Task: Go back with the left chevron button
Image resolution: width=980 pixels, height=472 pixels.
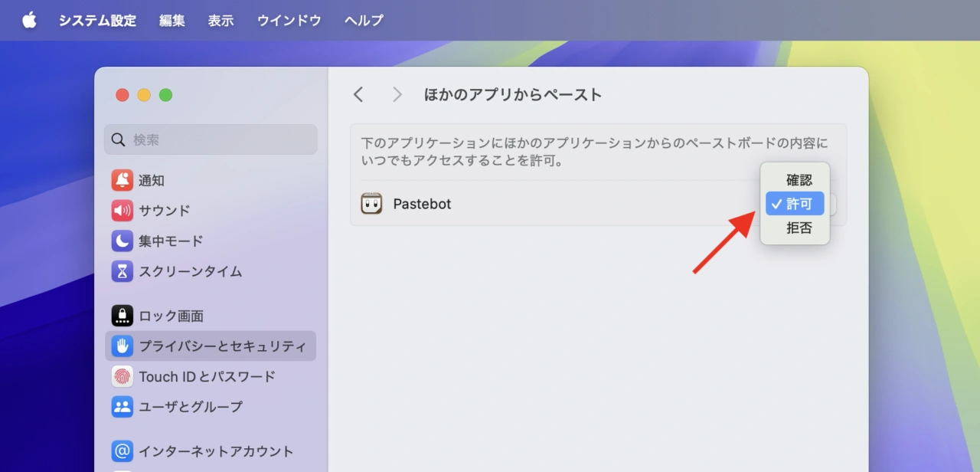Action: 358,94
